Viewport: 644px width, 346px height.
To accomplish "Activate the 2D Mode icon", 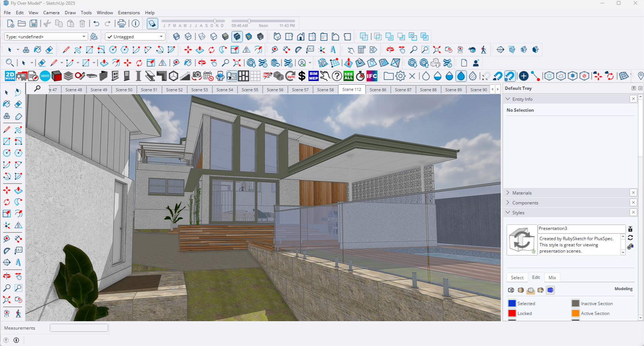I will (10, 76).
